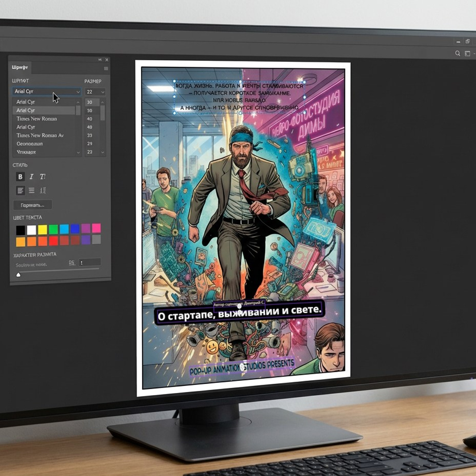Pick the yellow text color swatch
The width and height of the screenshot is (476, 476).
(42, 229)
